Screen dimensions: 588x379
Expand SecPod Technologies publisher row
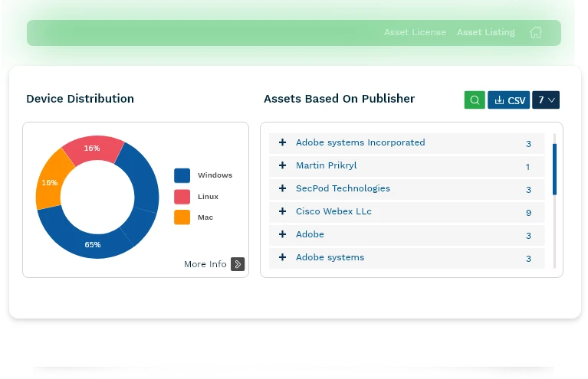[x=282, y=188]
